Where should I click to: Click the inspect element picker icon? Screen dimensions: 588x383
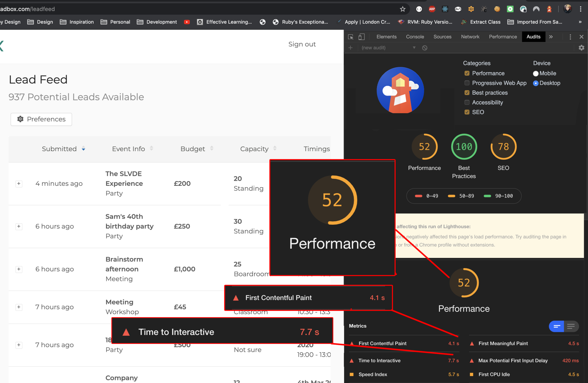[x=351, y=37]
